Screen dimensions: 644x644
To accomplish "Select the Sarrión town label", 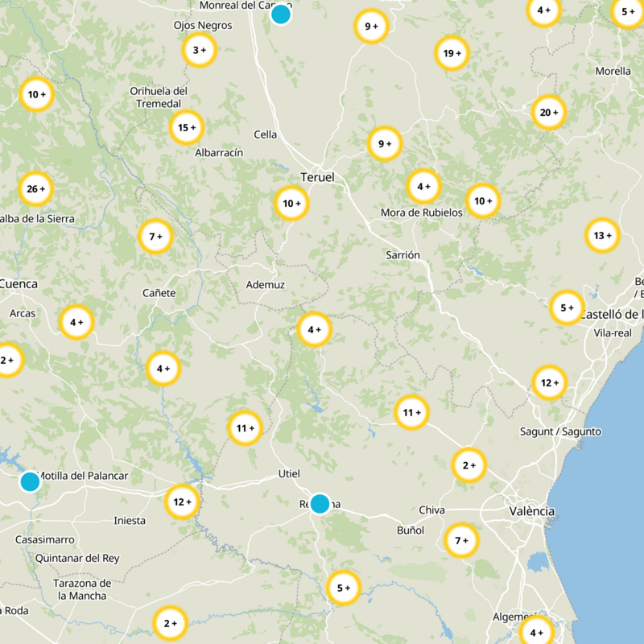I will pos(403,255).
